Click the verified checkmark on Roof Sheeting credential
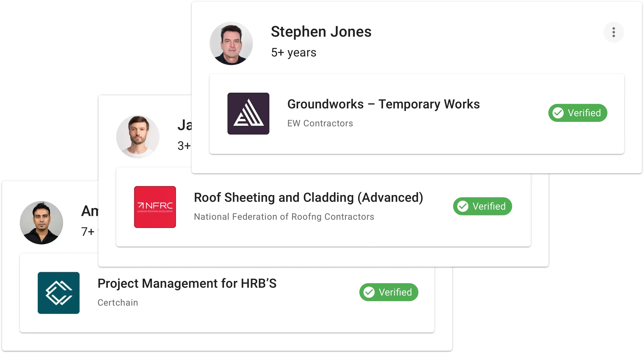 click(463, 206)
